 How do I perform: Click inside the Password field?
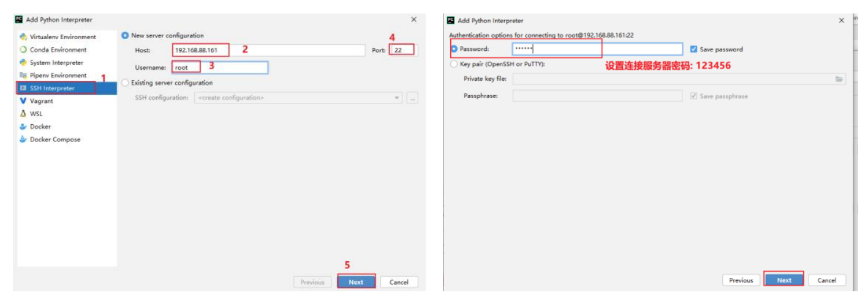pyautogui.click(x=597, y=49)
